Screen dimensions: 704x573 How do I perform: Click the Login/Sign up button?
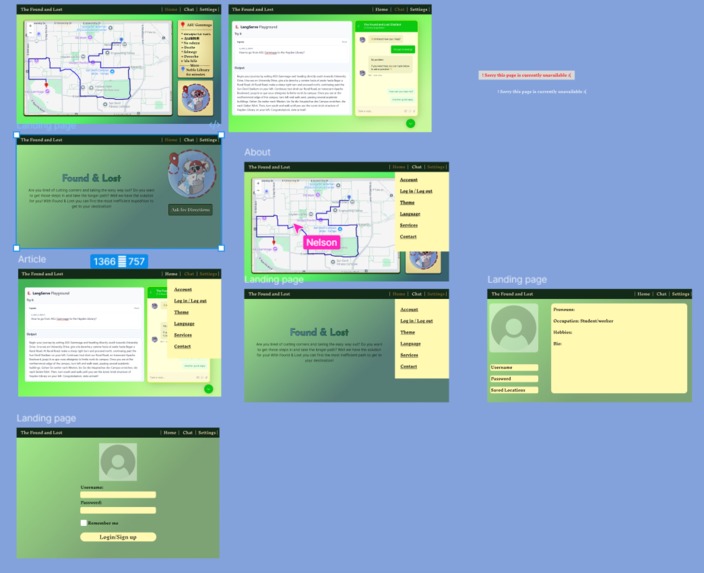click(118, 537)
